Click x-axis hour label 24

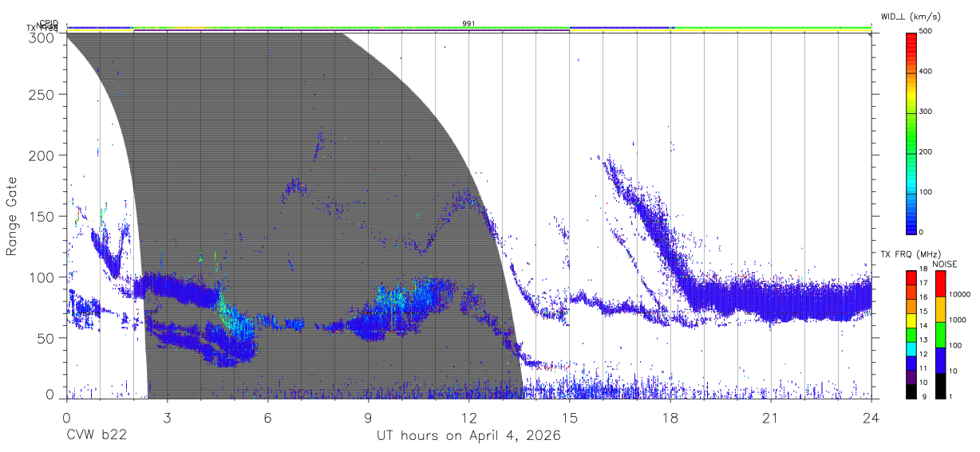871,419
